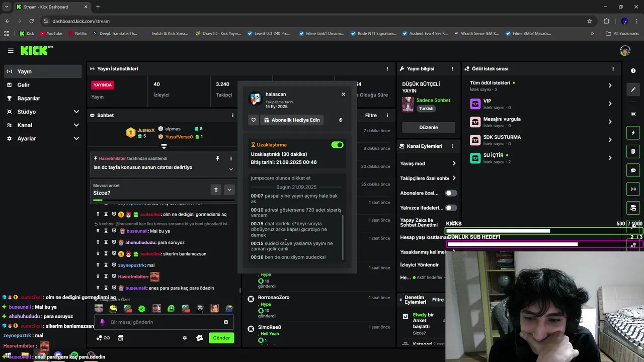Click broadcast signal icon in right sidebar
The image size is (644, 362).
pos(633,189)
